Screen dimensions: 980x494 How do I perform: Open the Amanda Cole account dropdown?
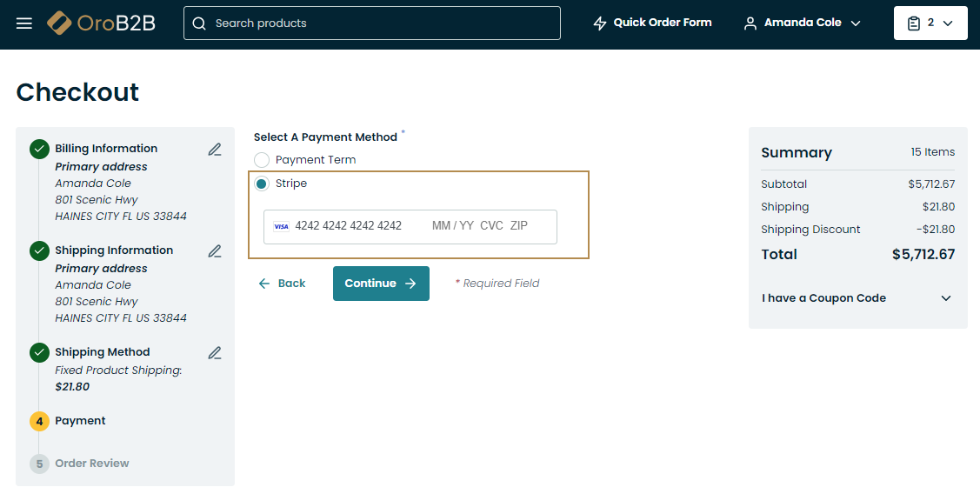click(x=802, y=23)
